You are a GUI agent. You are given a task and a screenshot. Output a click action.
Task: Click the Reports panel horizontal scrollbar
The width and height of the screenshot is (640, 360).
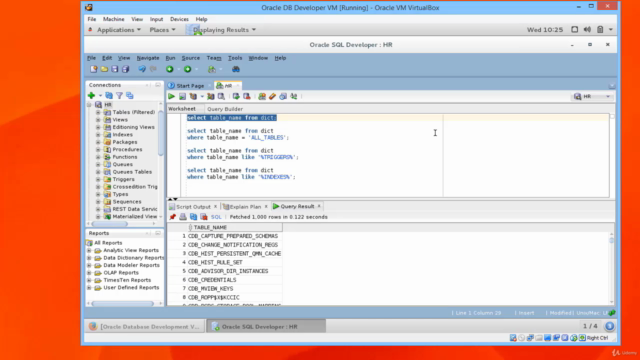(122, 304)
